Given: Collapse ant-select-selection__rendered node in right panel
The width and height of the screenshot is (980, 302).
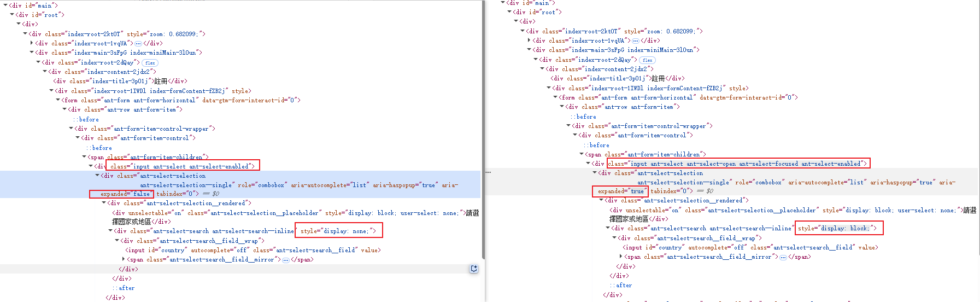Looking at the screenshot, I should coord(601,200).
